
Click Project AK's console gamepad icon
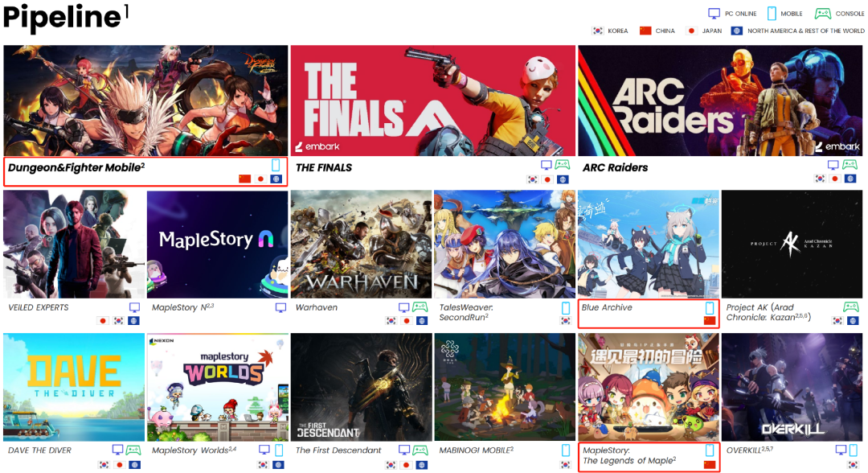851,306
